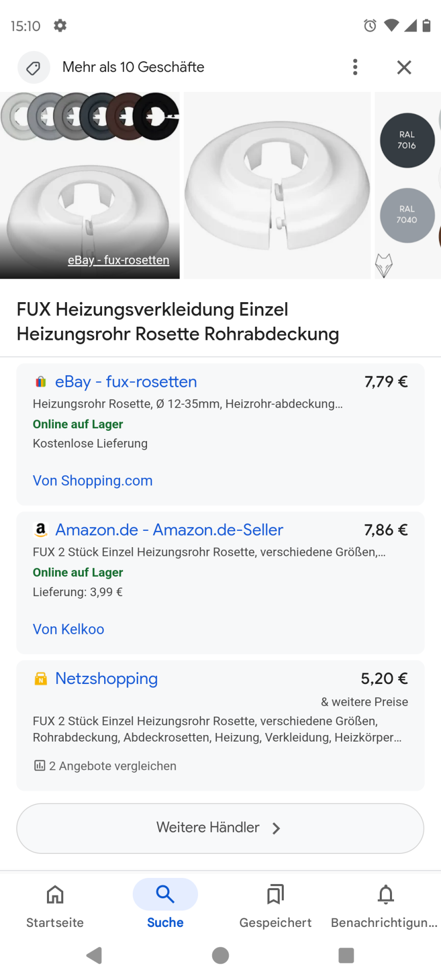Open the Benachrichtigungen bell tab
Image resolution: width=441 pixels, height=980 pixels.
click(386, 894)
